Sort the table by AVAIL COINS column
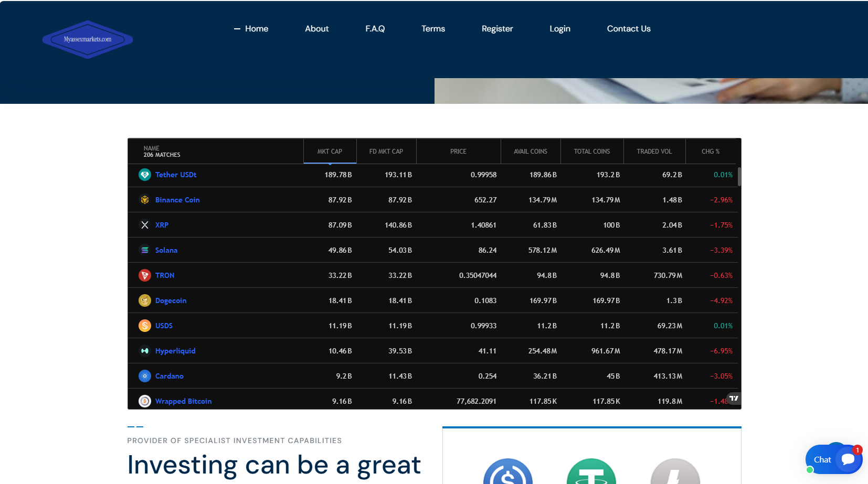The width and height of the screenshot is (868, 484). click(x=531, y=152)
